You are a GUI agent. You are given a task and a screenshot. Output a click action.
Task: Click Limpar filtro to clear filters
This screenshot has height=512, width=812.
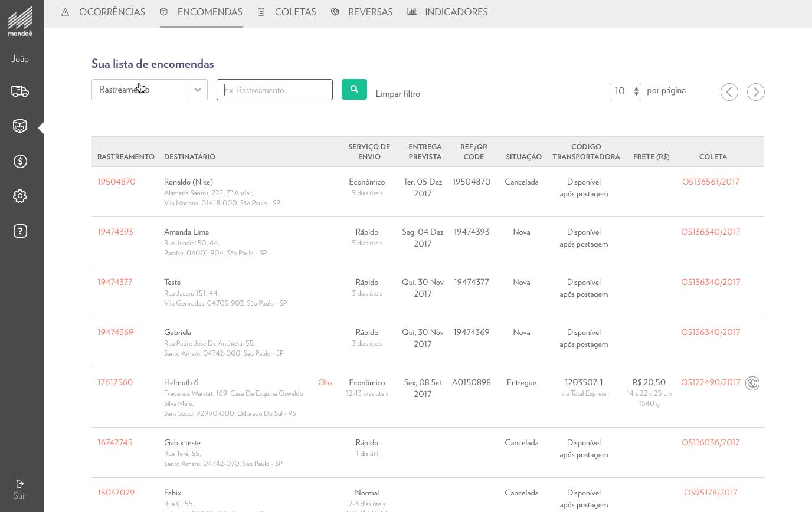398,94
